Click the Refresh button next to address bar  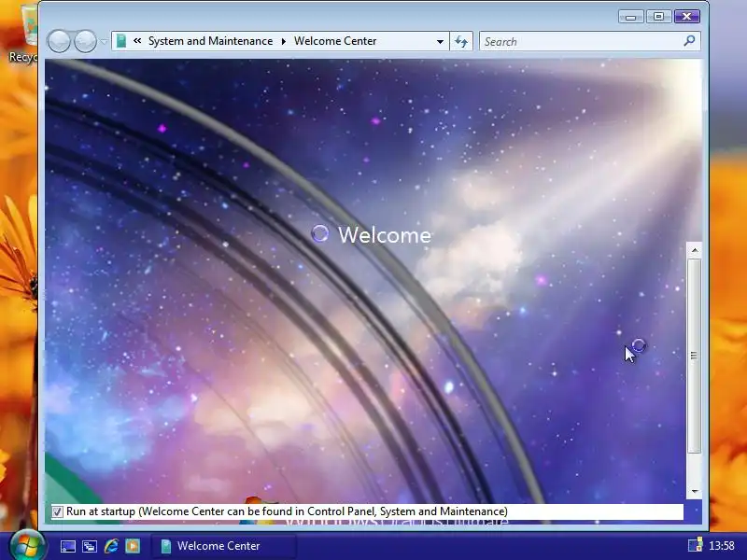pos(461,41)
